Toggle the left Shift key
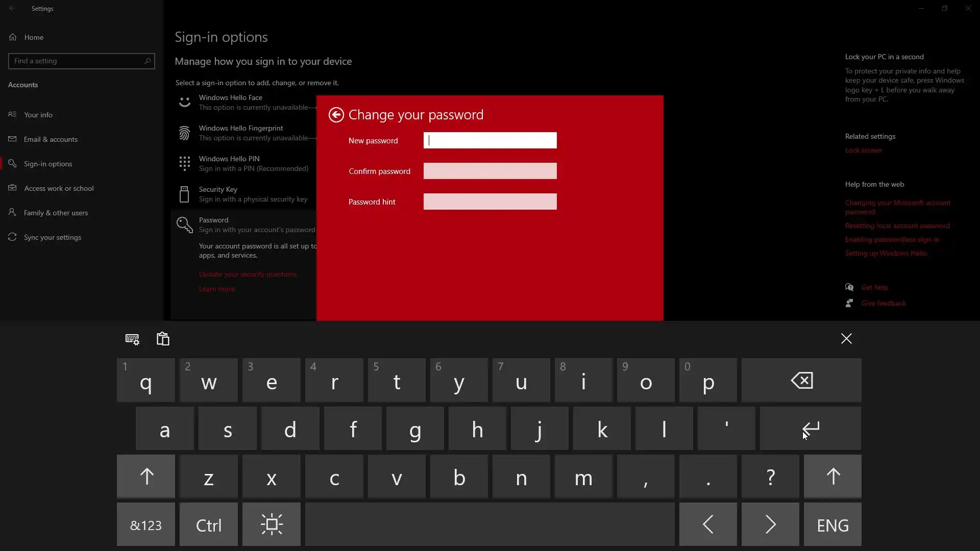 tap(146, 477)
